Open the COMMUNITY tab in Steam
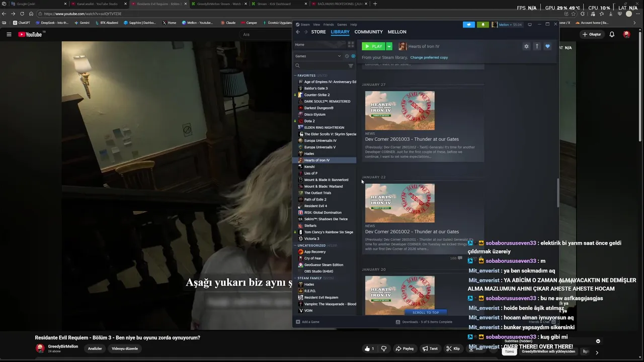 click(368, 32)
